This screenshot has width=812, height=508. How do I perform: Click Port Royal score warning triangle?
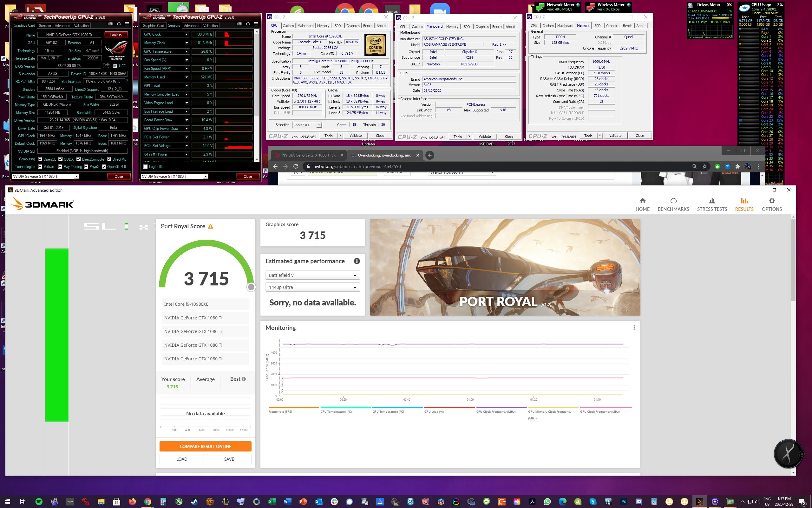pyautogui.click(x=210, y=226)
